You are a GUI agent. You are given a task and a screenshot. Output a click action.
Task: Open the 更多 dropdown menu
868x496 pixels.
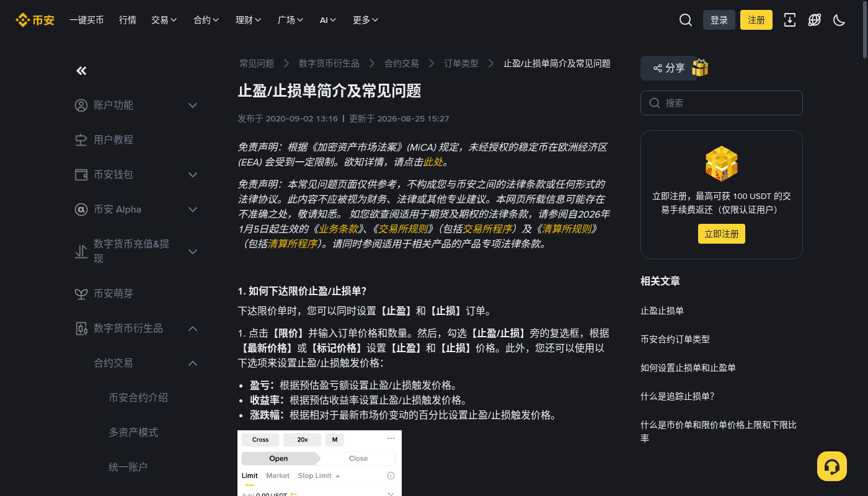point(366,20)
